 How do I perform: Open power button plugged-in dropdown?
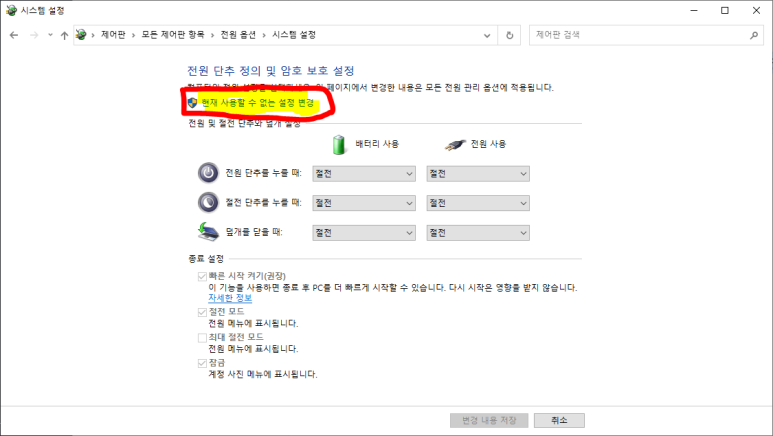pos(478,174)
